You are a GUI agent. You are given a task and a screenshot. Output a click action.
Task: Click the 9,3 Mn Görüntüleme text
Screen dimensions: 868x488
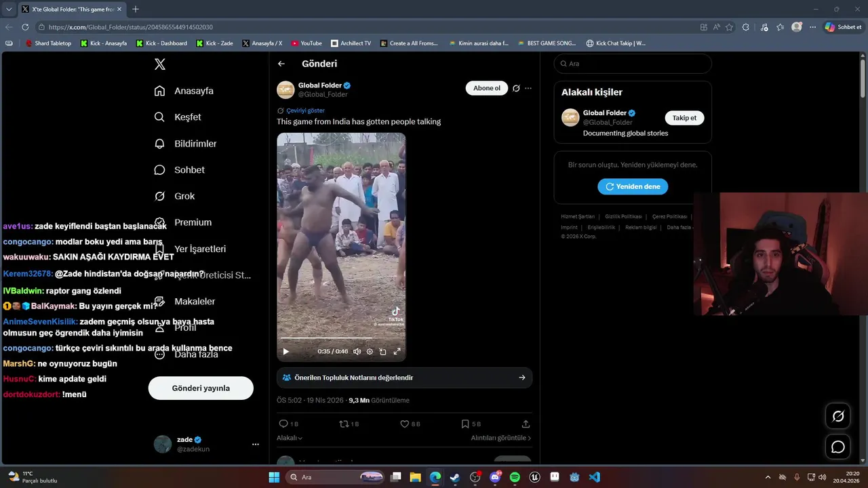point(379,401)
